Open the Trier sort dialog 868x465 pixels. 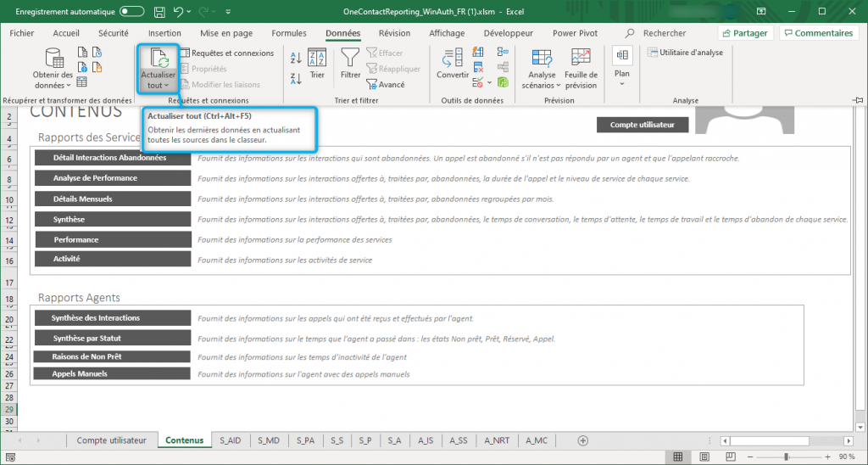click(317, 64)
